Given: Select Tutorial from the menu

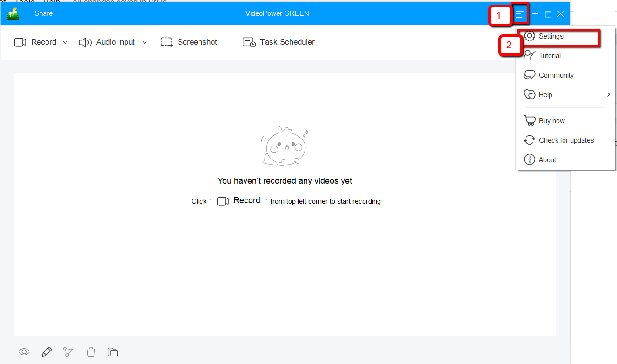Looking at the screenshot, I should [549, 55].
